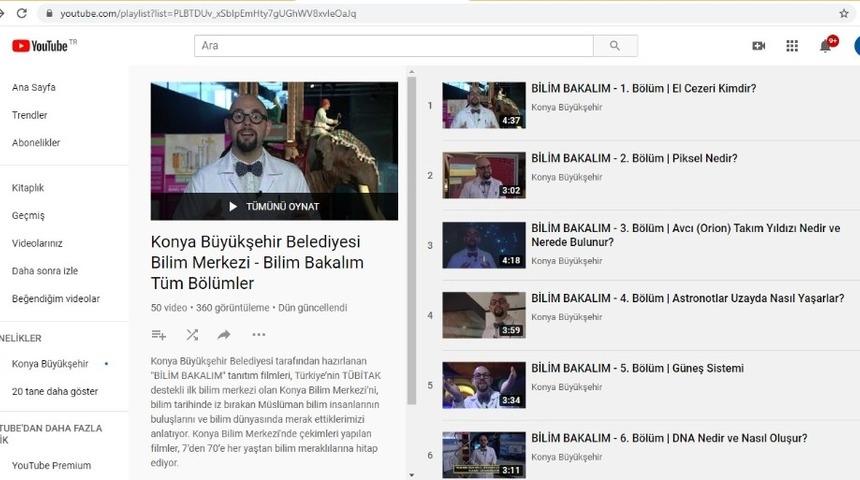Click Konya Büyükşehir channel under 6. Bölüm

point(567,457)
